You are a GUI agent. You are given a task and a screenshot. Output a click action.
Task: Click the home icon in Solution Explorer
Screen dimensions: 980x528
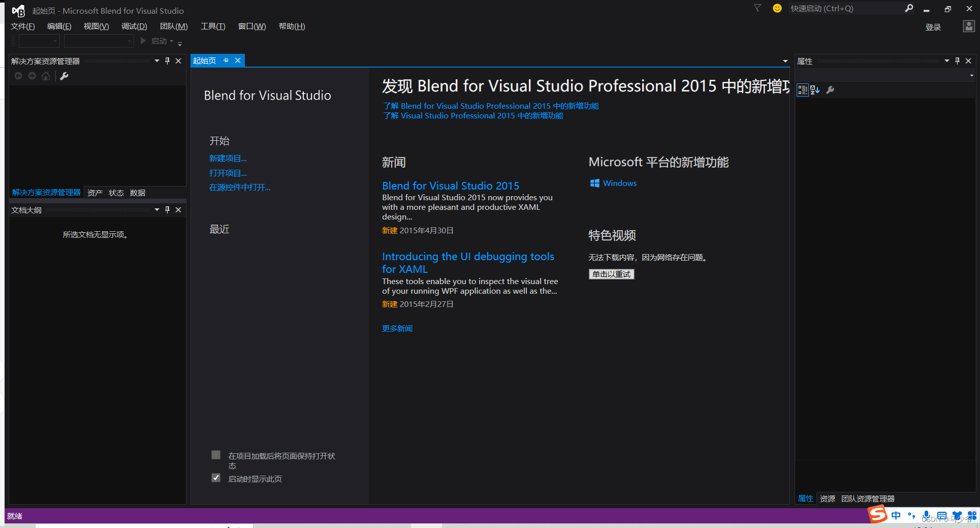pos(46,76)
